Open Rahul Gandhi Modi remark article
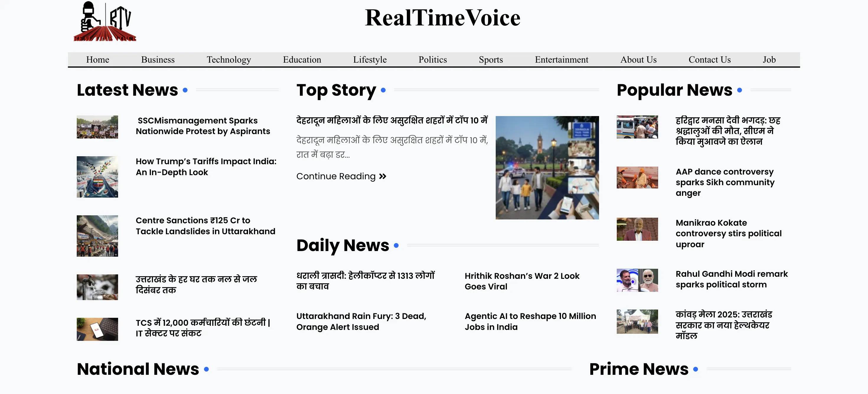 pos(732,279)
